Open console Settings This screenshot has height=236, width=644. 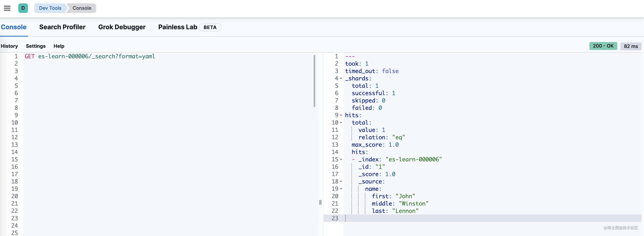click(36, 46)
